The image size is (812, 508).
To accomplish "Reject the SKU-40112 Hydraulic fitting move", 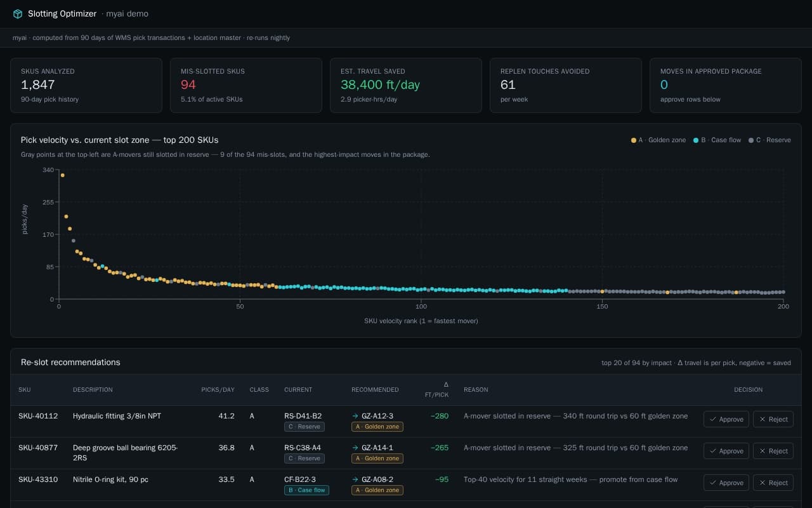I will [773, 419].
